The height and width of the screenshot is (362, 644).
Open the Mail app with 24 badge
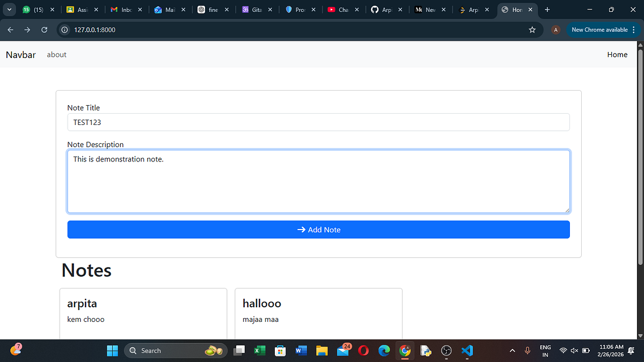pyautogui.click(x=343, y=350)
